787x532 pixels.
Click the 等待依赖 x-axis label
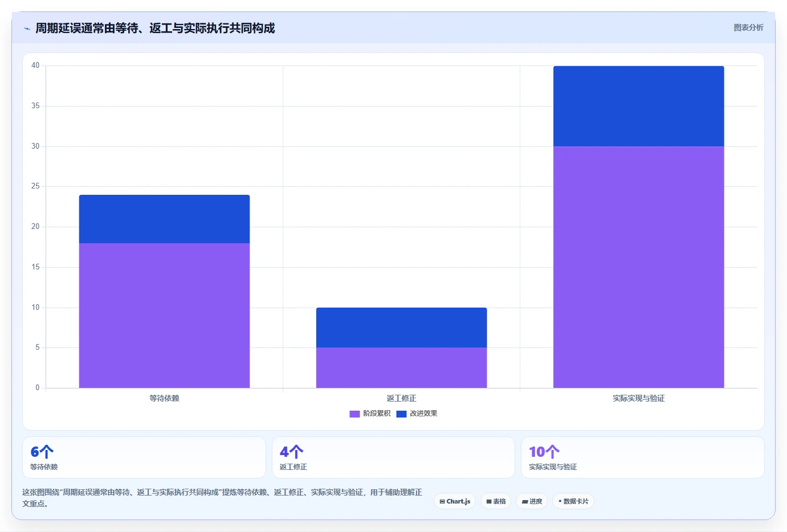click(164, 398)
